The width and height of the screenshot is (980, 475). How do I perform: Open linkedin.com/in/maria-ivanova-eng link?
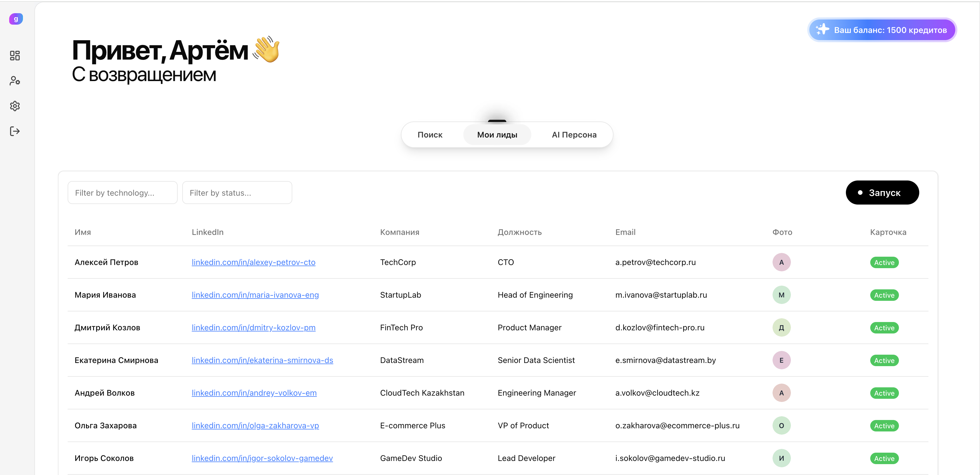click(255, 295)
